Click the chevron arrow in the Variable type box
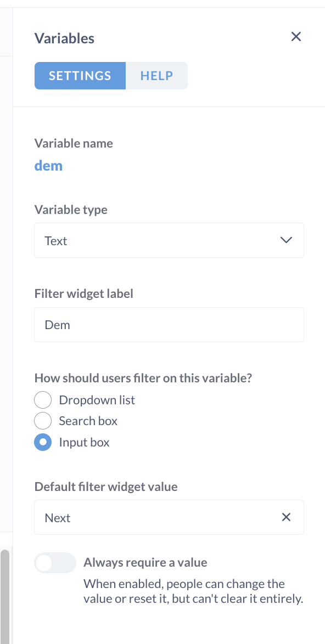 285,240
